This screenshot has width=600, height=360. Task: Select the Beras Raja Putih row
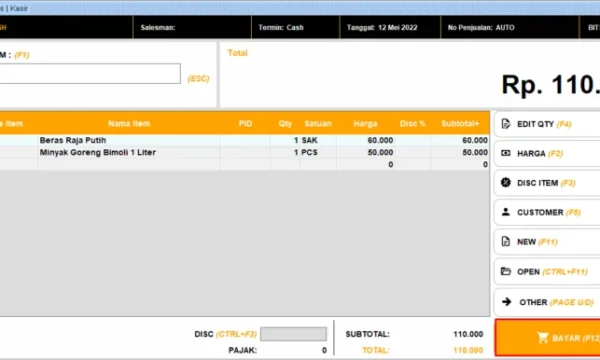[x=245, y=140]
